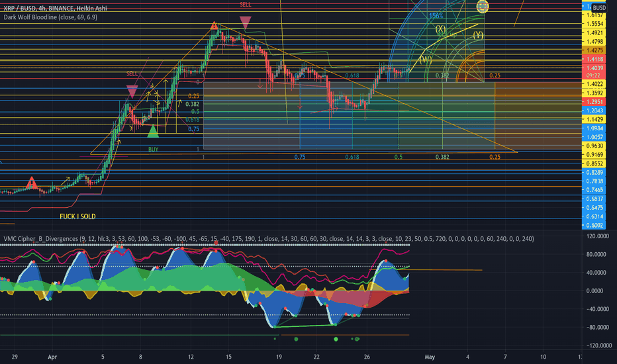Click the XRP / BUSD 4h chart title
This screenshot has height=364, width=617.
pos(55,8)
